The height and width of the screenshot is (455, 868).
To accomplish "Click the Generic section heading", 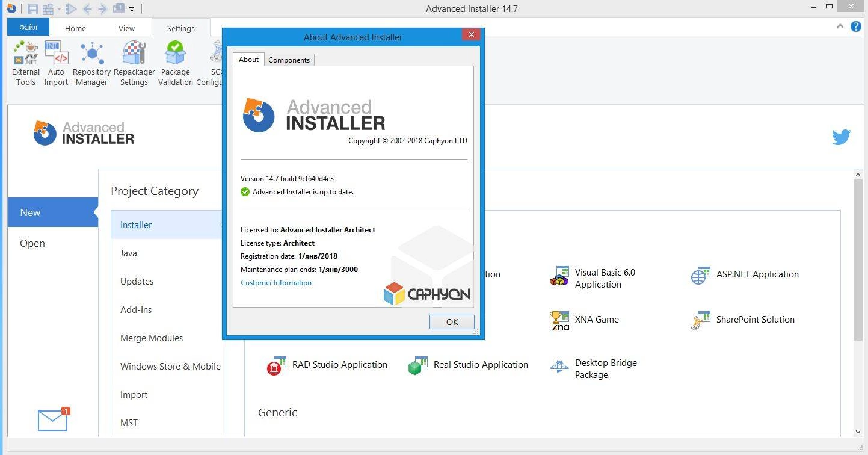I will point(277,412).
